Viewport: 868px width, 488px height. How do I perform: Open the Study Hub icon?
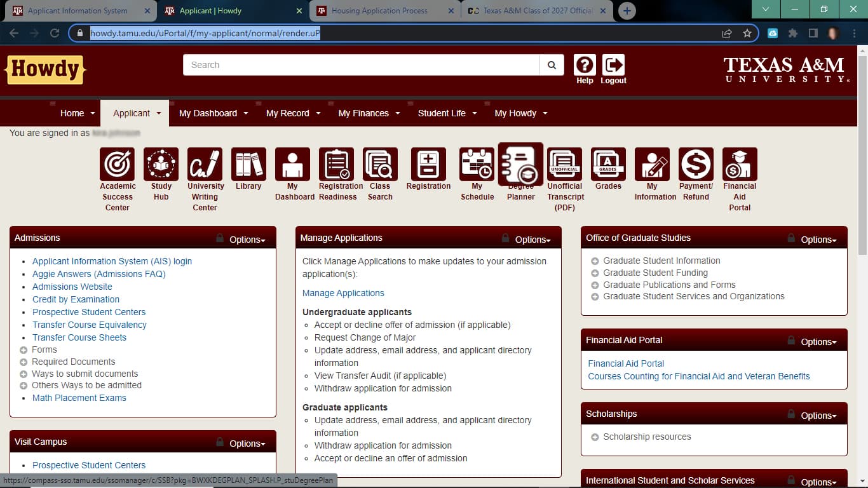[x=161, y=165]
